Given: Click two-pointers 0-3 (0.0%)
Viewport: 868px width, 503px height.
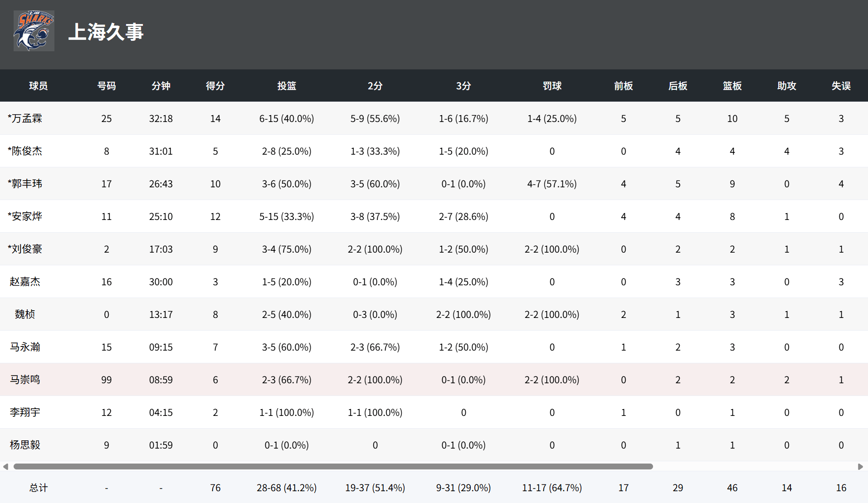Looking at the screenshot, I should point(375,314).
